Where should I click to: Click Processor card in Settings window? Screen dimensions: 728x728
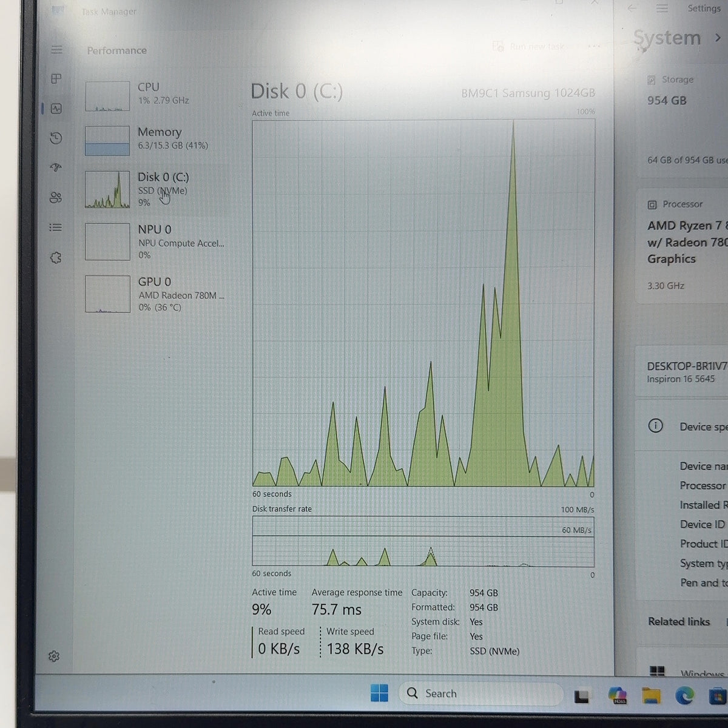tap(682, 246)
